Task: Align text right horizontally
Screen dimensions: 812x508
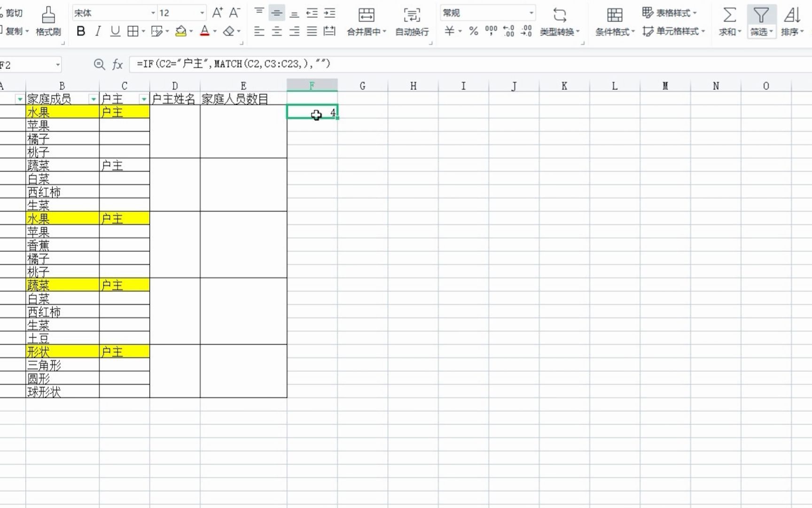Action: (x=295, y=32)
